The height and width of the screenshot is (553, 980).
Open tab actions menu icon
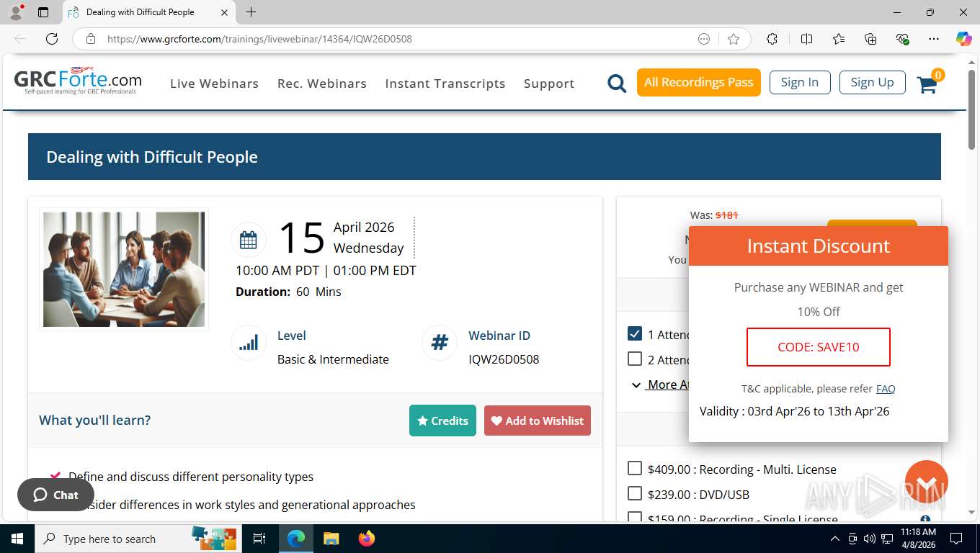pyautogui.click(x=43, y=12)
